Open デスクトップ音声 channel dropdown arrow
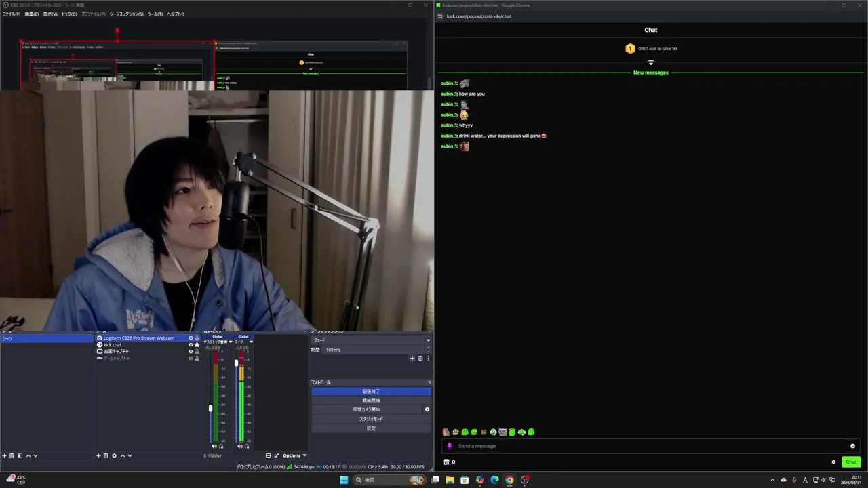Viewport: 868px width, 488px height. pos(231,342)
